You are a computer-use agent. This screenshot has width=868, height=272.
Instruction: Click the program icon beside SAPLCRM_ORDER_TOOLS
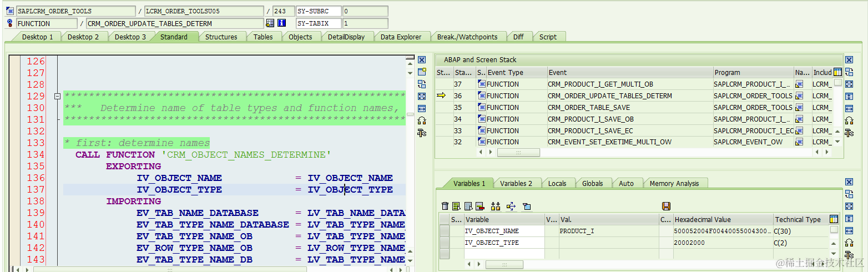click(10, 11)
